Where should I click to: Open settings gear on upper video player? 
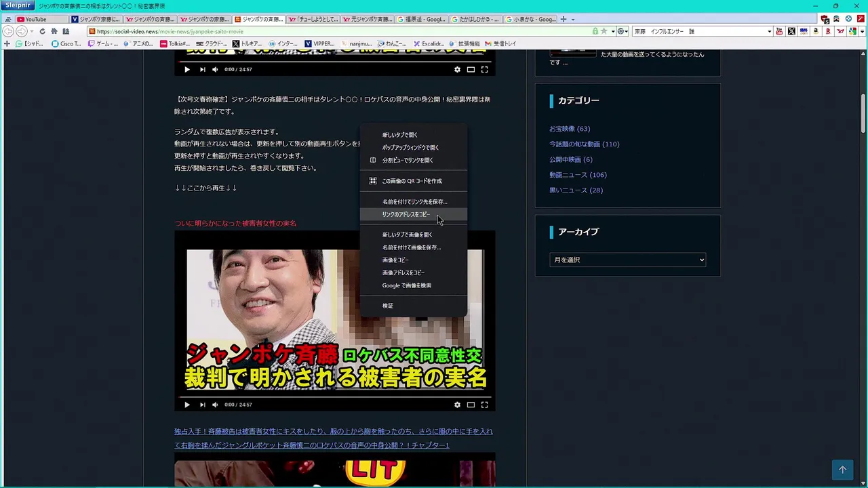[457, 69]
